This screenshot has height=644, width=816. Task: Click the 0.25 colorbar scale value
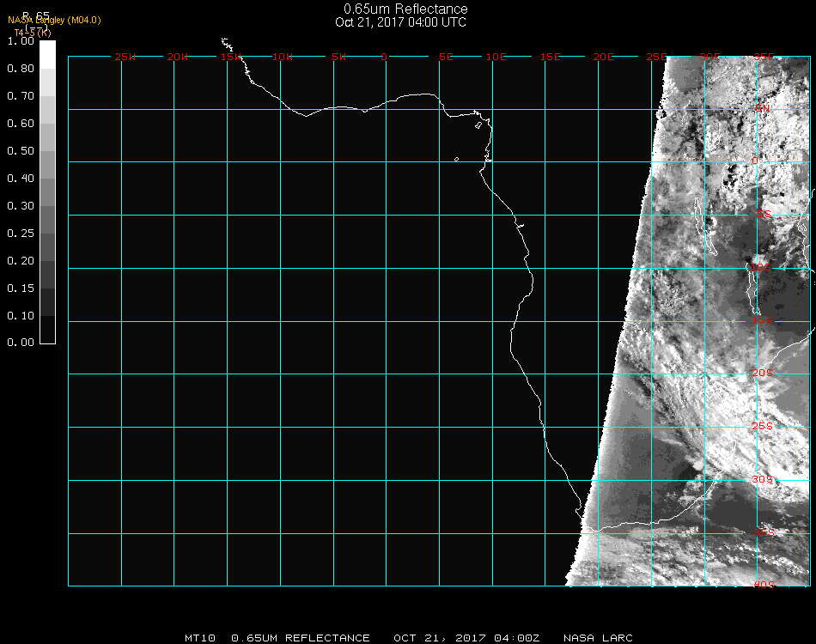point(20,234)
